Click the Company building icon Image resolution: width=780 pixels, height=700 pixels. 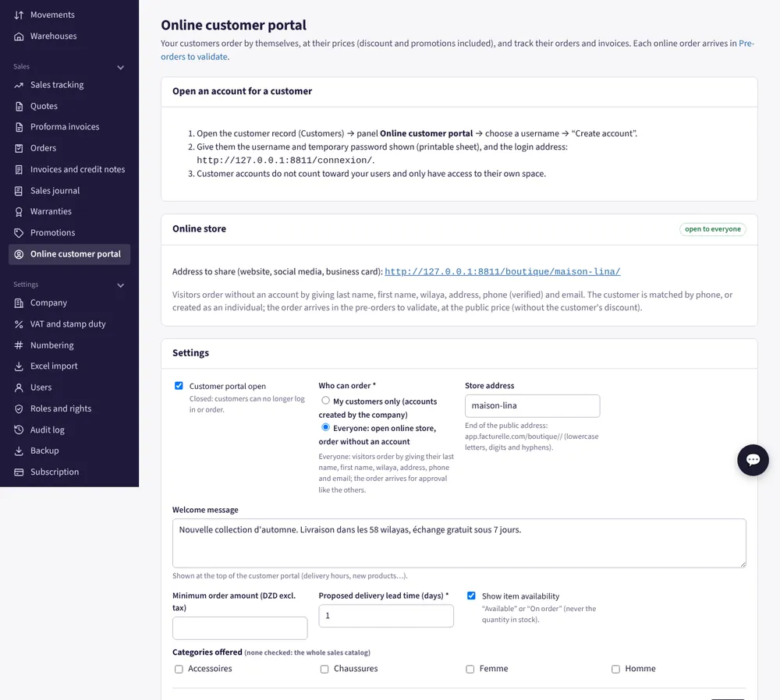(19, 302)
